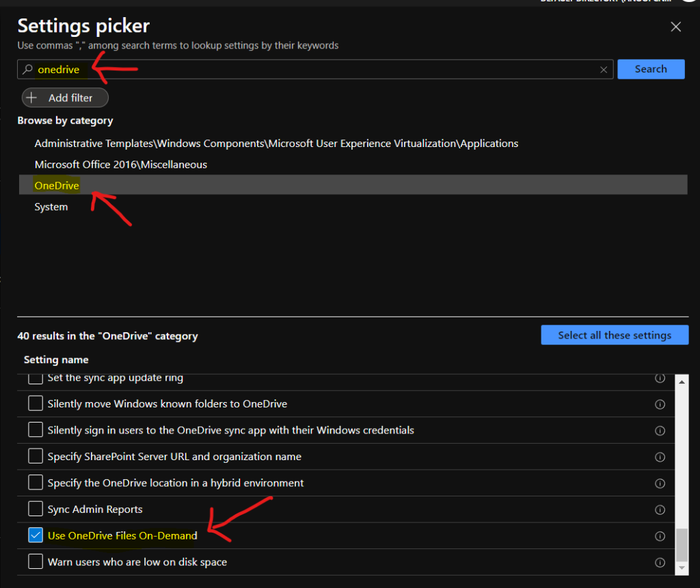Click the results list scroll up arrow
The image size is (700, 588).
(682, 382)
